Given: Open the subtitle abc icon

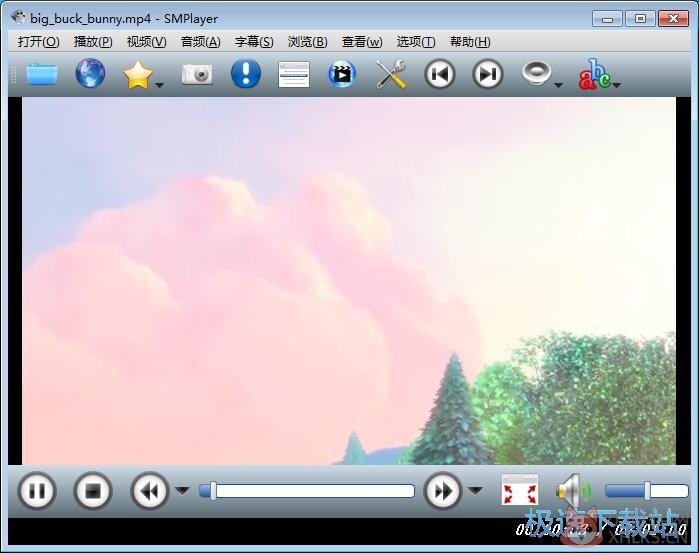Looking at the screenshot, I should [x=595, y=74].
